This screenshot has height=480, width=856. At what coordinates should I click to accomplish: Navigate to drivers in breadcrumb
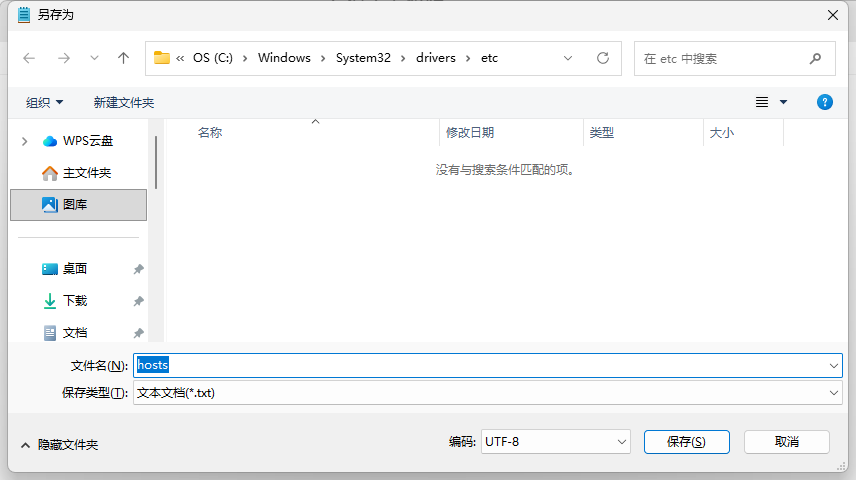tap(436, 58)
